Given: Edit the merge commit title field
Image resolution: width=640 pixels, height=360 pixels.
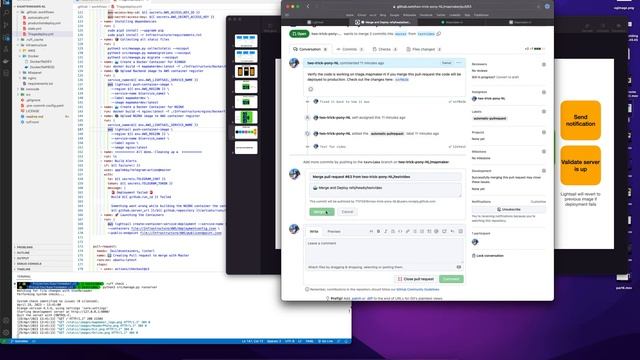Looking at the screenshot, I should pos(385,177).
